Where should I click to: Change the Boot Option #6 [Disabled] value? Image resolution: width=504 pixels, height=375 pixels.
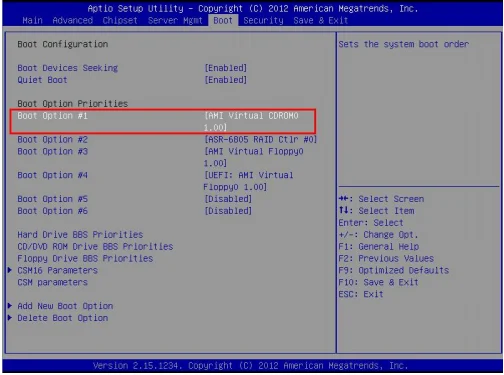[228, 211]
